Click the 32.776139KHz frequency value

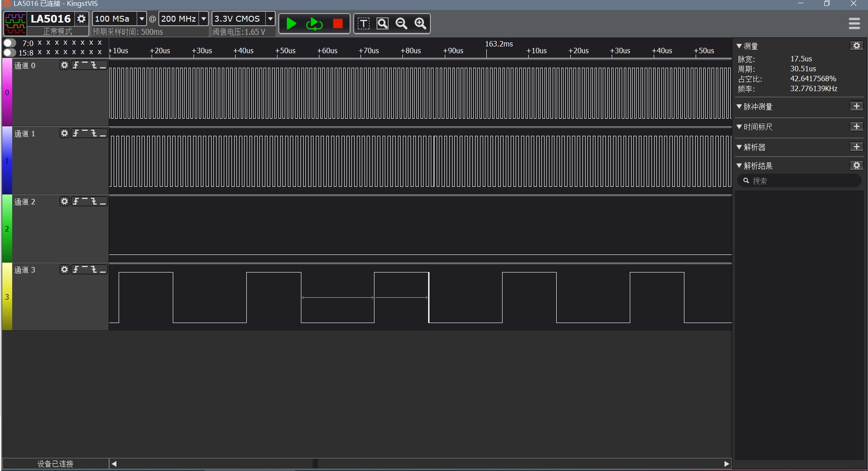click(813, 88)
